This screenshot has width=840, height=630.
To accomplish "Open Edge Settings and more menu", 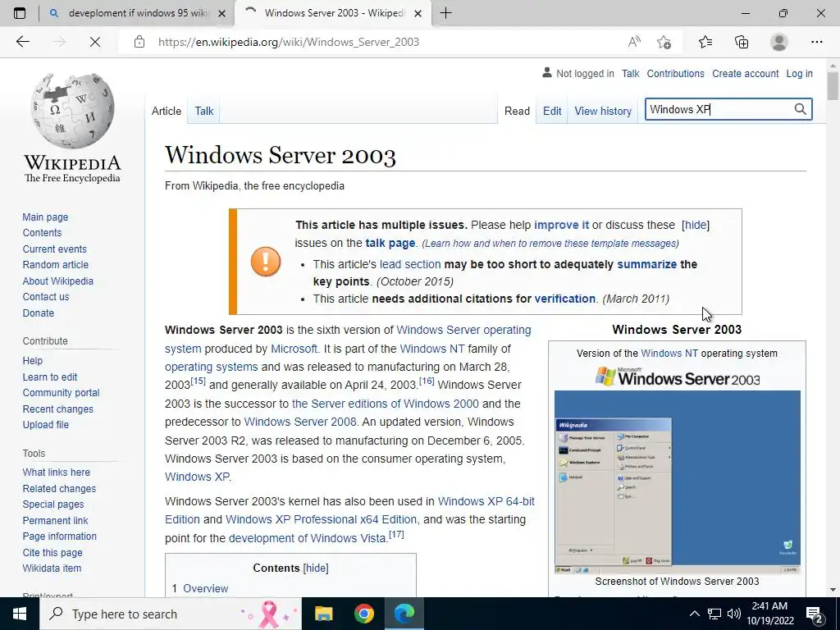I will coord(816,42).
